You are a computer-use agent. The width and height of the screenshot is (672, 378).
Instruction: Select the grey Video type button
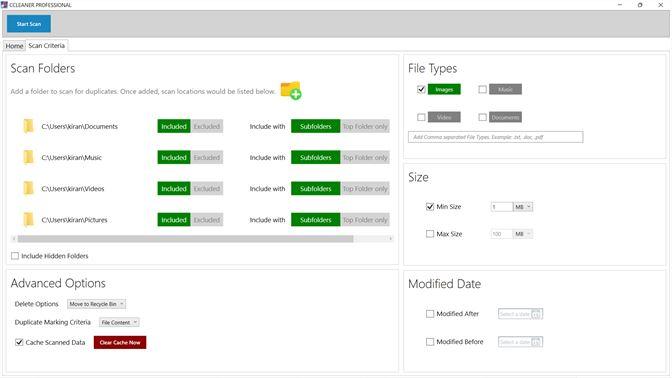click(444, 117)
